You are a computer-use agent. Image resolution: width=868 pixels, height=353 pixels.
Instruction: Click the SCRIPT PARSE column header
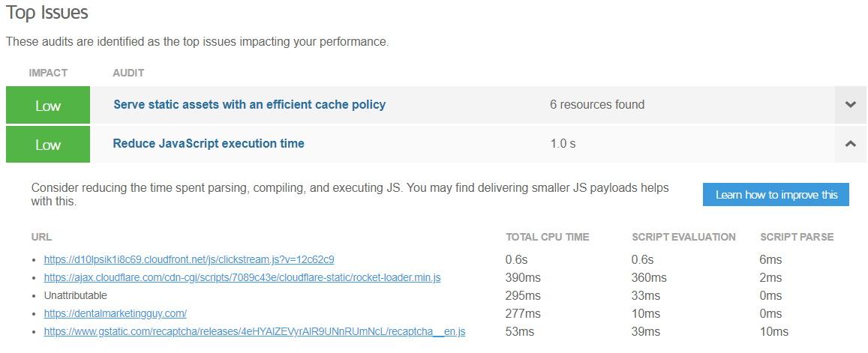pos(796,237)
